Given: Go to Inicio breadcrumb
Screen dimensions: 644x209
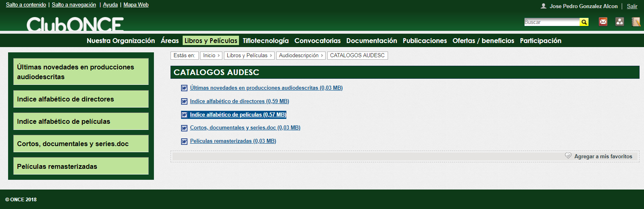Looking at the screenshot, I should pos(211,56).
